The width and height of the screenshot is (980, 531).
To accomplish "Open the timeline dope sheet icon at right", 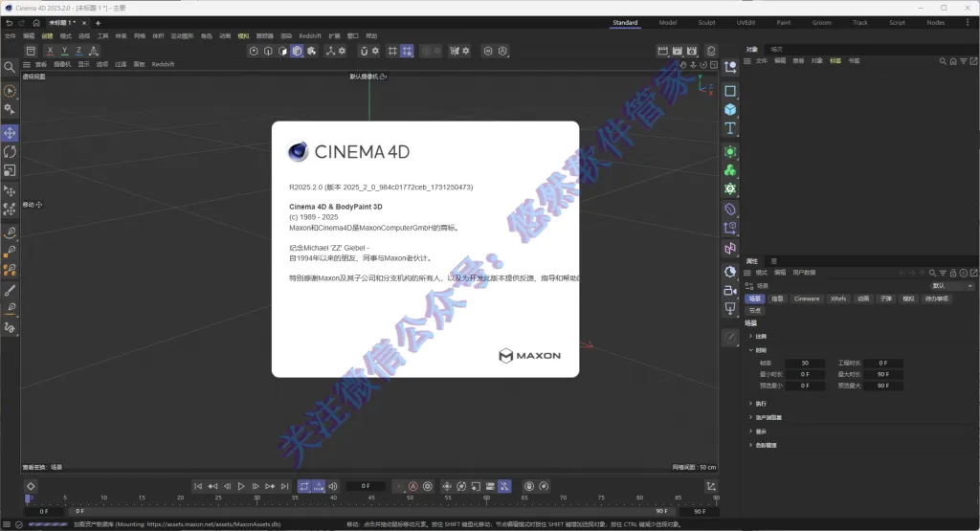I will point(711,486).
